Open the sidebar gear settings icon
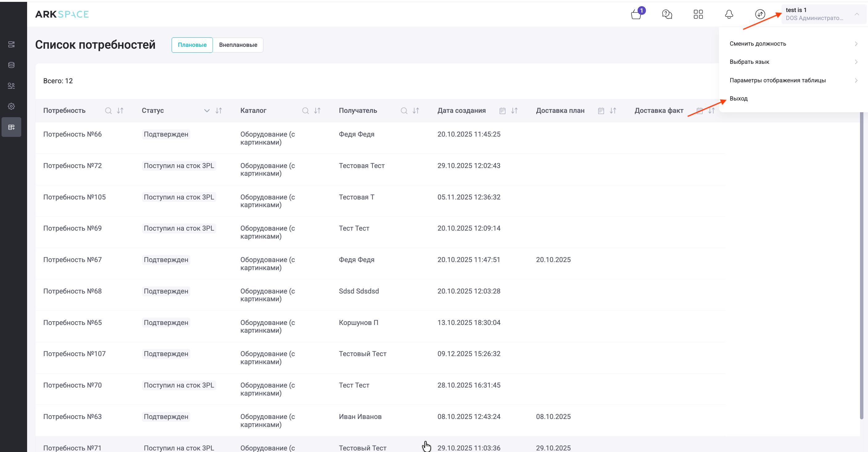The width and height of the screenshot is (868, 452). 11,106
